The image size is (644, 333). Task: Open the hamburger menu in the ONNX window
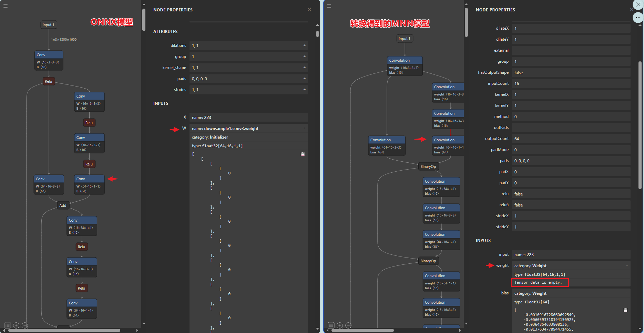pos(6,6)
